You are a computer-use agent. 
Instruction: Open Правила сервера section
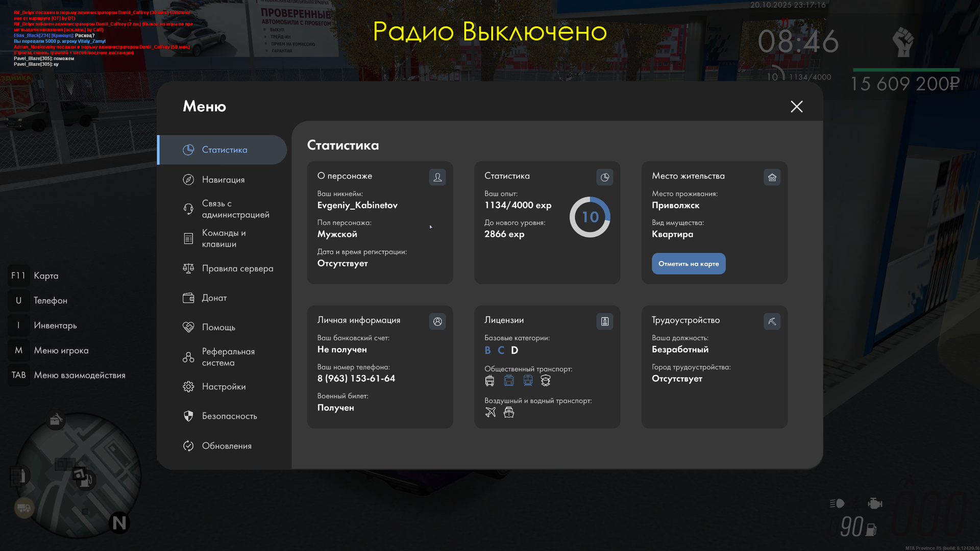coord(237,268)
